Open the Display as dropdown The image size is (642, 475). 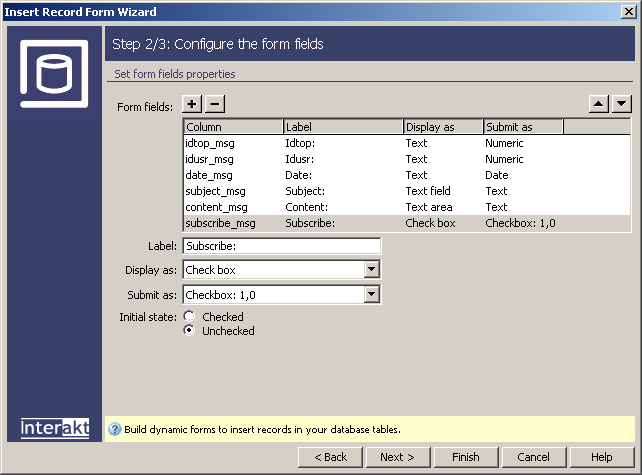coord(371,270)
